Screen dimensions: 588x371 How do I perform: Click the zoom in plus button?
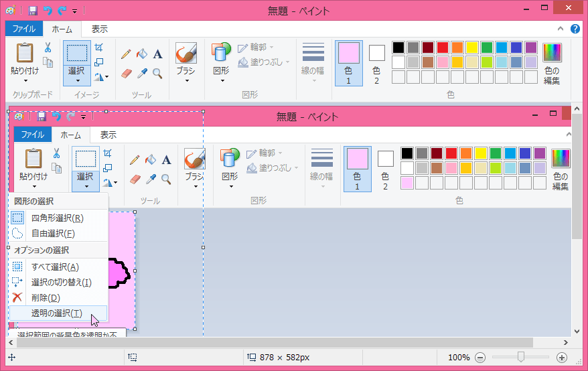[561, 358]
